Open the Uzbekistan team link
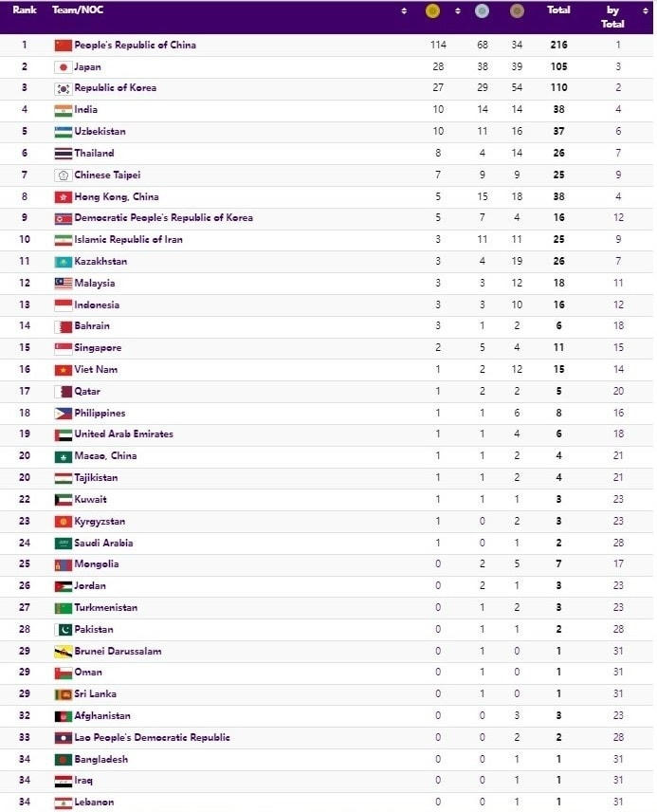The width and height of the screenshot is (657, 812). (100, 132)
